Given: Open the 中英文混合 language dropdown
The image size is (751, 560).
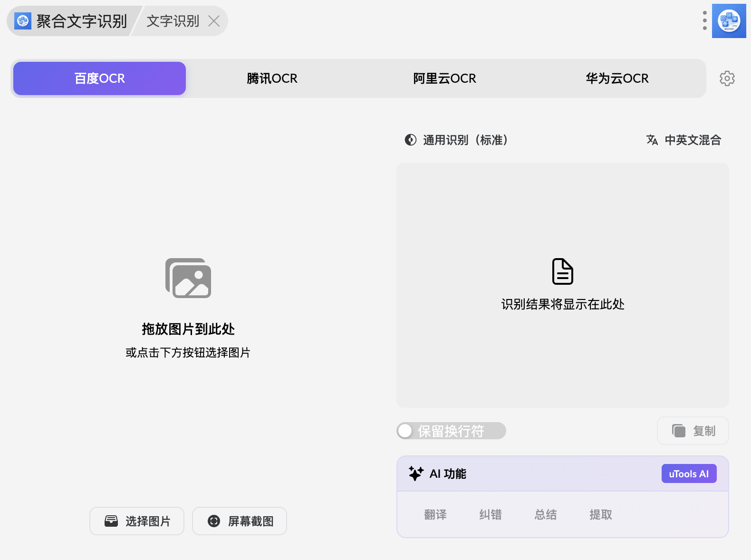Looking at the screenshot, I should tap(684, 140).
